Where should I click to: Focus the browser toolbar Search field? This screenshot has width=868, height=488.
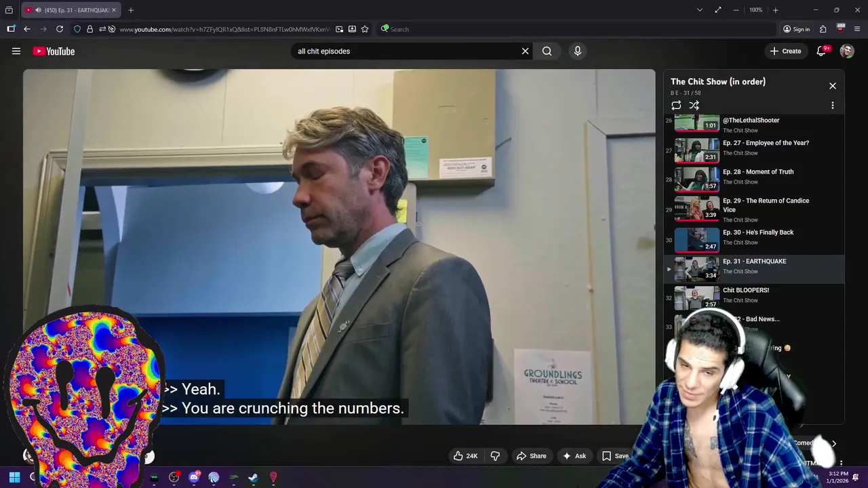pos(576,29)
